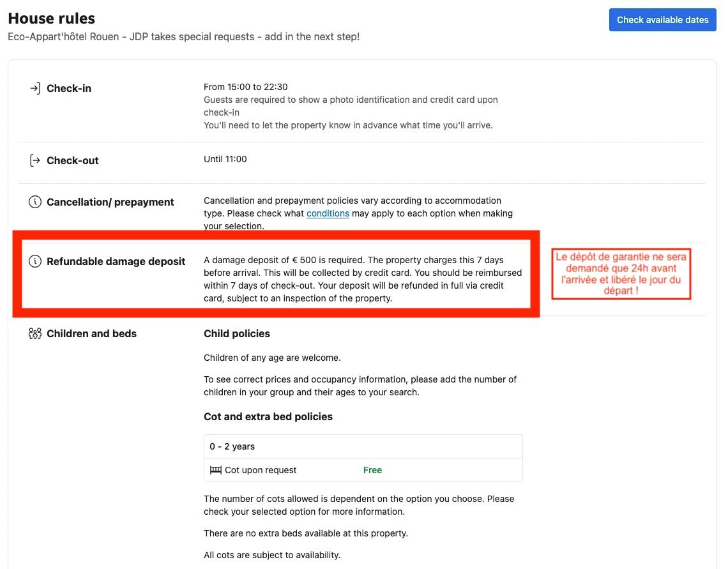Click the Eco-Appart'hôtel Rouen subtitle text

coord(183,37)
